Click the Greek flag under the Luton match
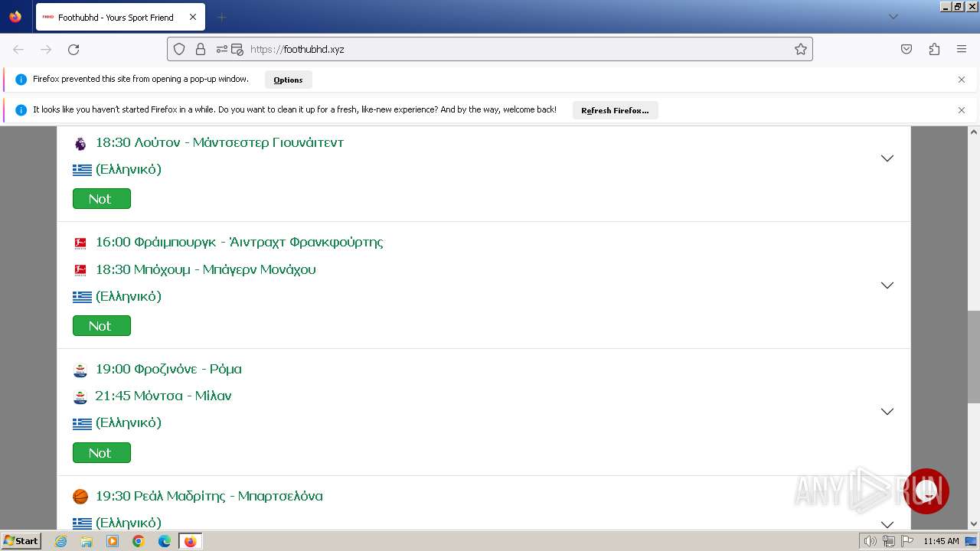 pos(82,170)
